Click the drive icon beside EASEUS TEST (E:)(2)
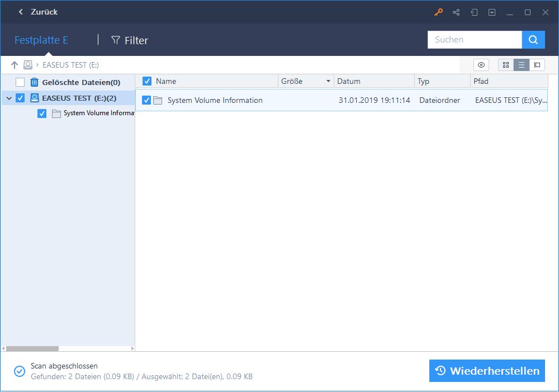This screenshot has width=559, height=392. pos(34,98)
